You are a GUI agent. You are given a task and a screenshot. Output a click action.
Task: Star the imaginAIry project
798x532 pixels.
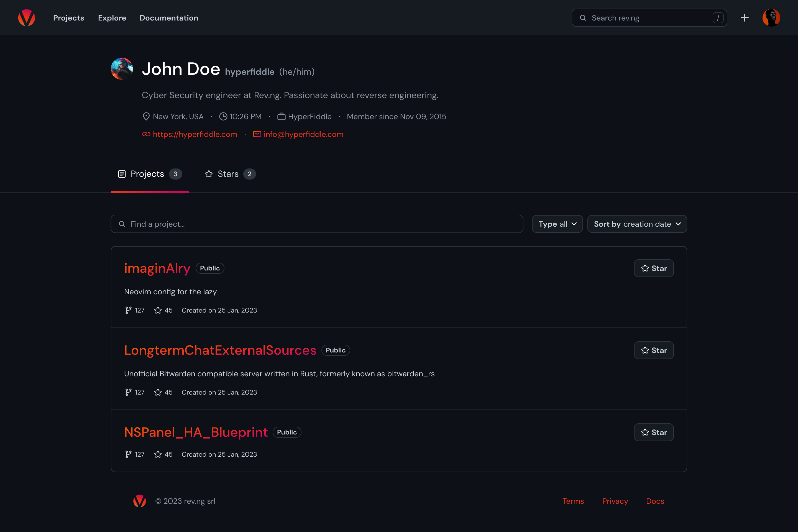(x=653, y=268)
